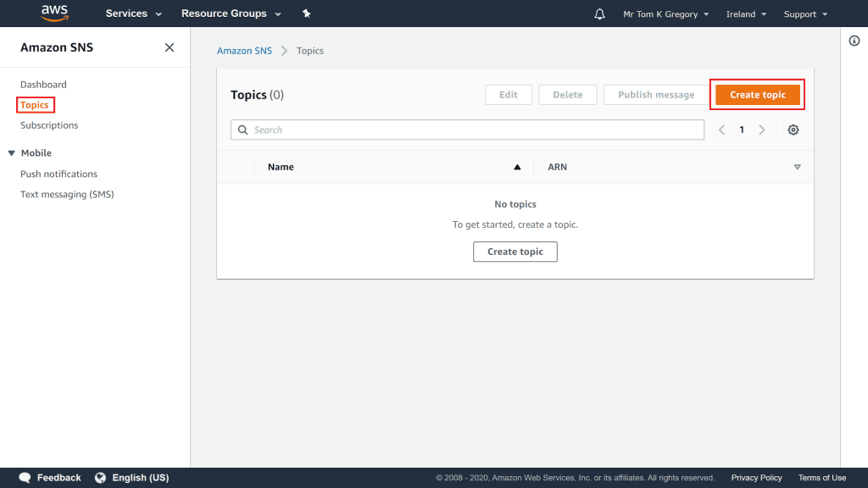Open the pin shortcuts icon in navbar
This screenshot has height=488, width=868.
[307, 14]
